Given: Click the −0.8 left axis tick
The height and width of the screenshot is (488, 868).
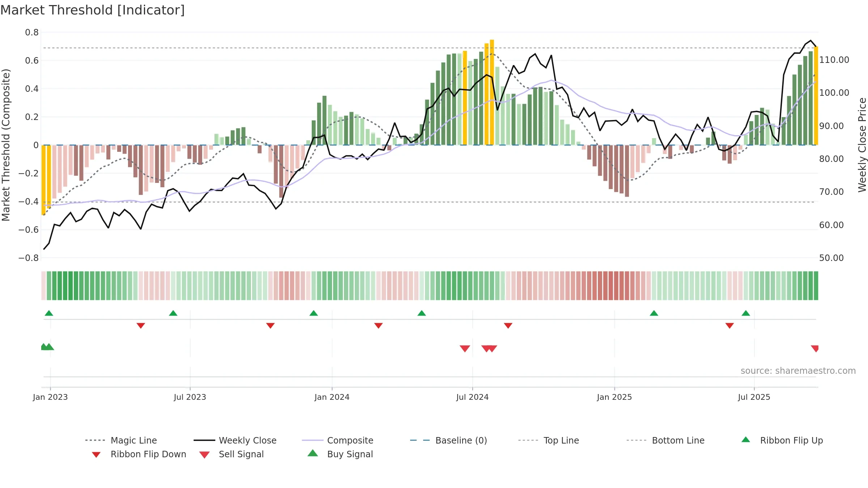Looking at the screenshot, I should coord(29,258).
